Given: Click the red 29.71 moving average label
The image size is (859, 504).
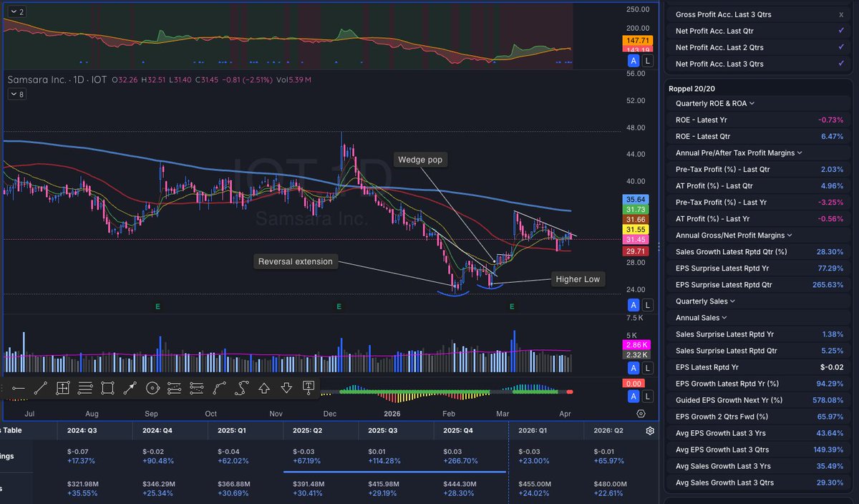Looking at the screenshot, I should point(637,251).
